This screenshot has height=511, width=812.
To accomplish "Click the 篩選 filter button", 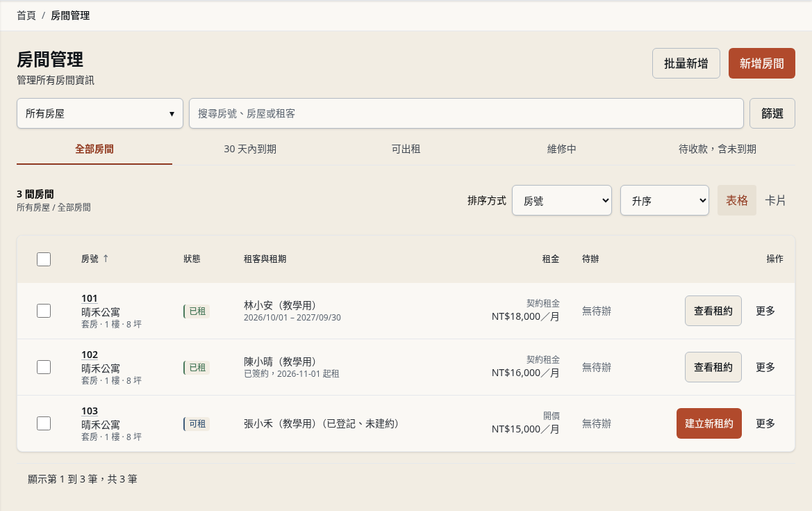I will click(772, 113).
